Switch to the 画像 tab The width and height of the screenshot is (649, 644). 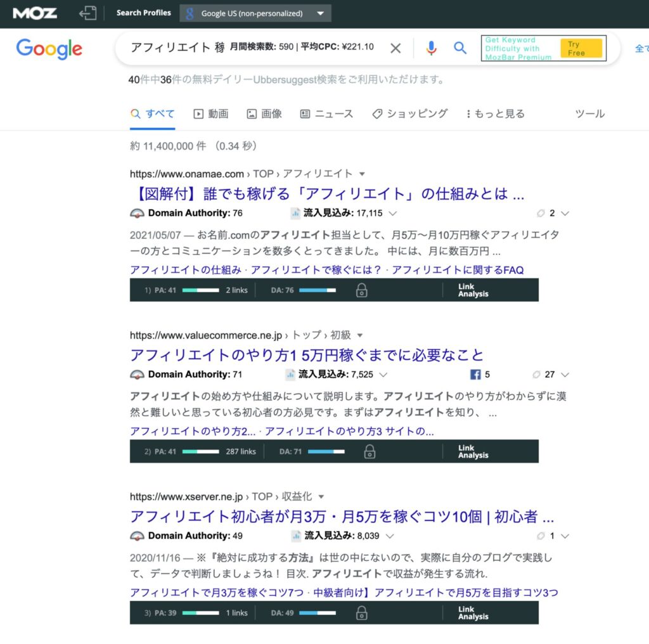point(264,114)
